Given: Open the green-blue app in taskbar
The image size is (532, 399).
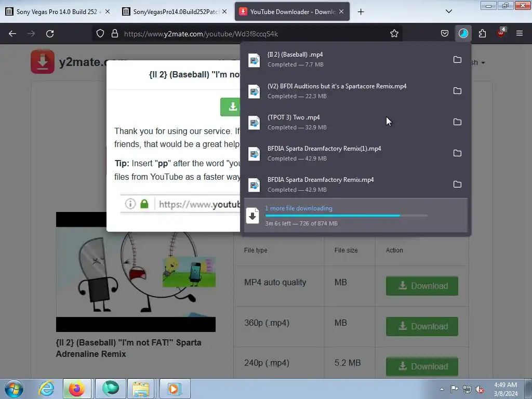Looking at the screenshot, I should click(x=111, y=389).
